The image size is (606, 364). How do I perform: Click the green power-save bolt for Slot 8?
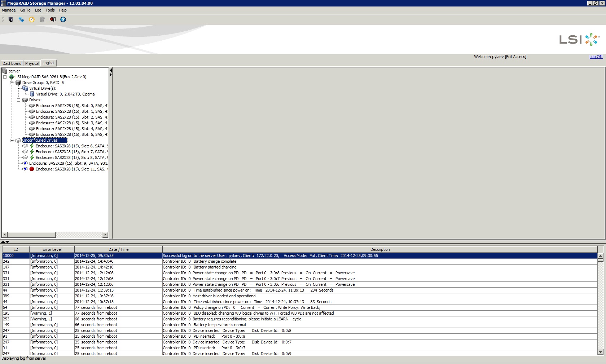click(32, 157)
